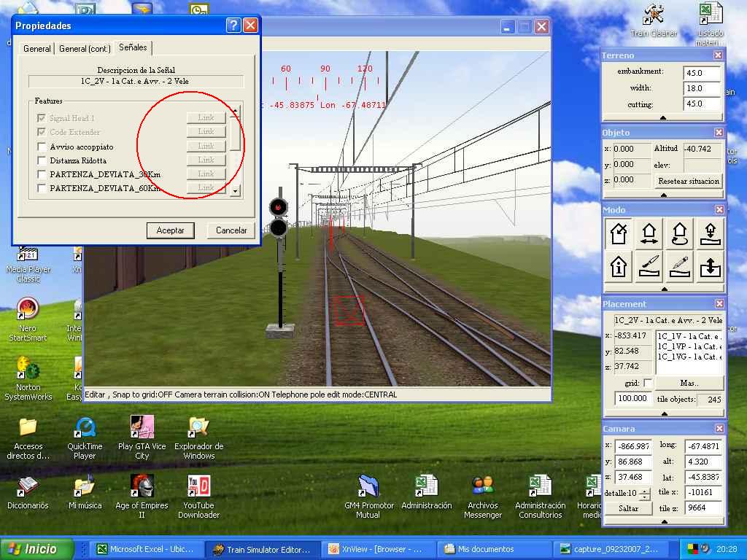This screenshot has width=747, height=560.
Task: Activate the rotate object mode icon
Action: (x=679, y=233)
